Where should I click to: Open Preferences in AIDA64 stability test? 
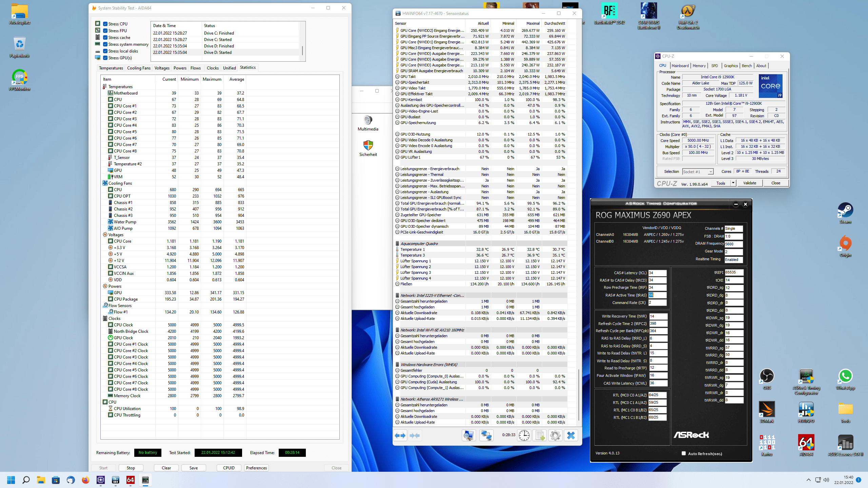point(256,468)
